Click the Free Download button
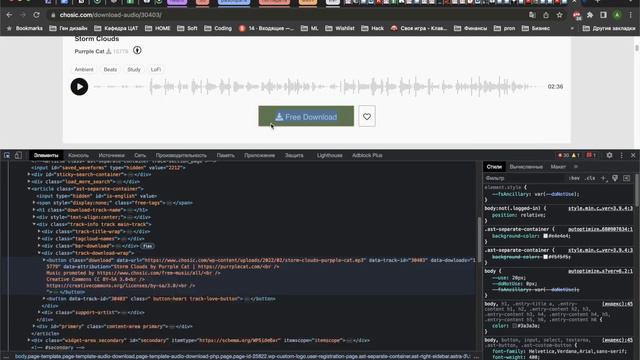This screenshot has height=360, width=640. [306, 116]
